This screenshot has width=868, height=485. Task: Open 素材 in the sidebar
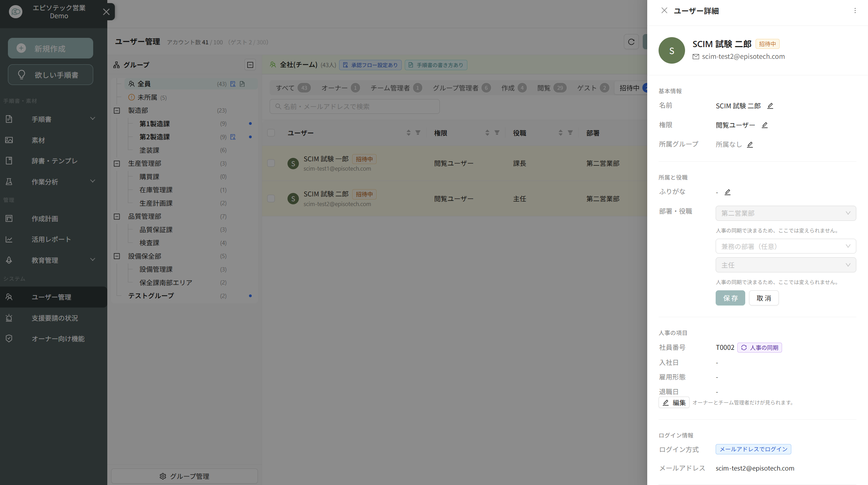[x=38, y=140]
